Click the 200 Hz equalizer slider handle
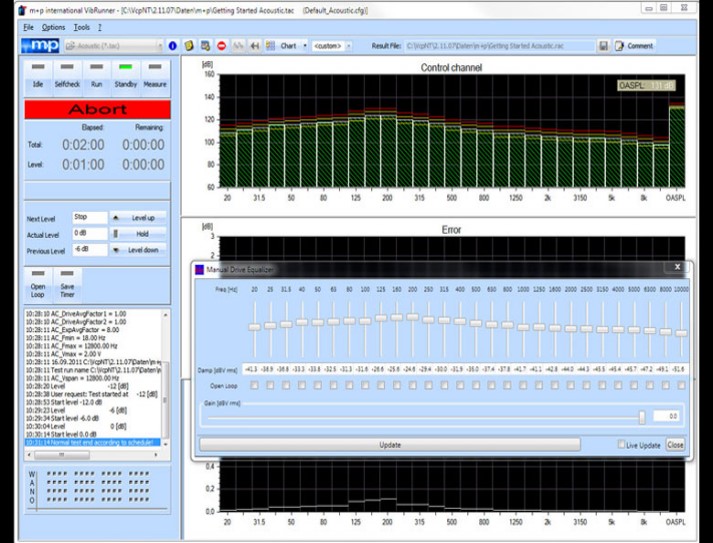The image size is (713, 543). click(x=412, y=317)
